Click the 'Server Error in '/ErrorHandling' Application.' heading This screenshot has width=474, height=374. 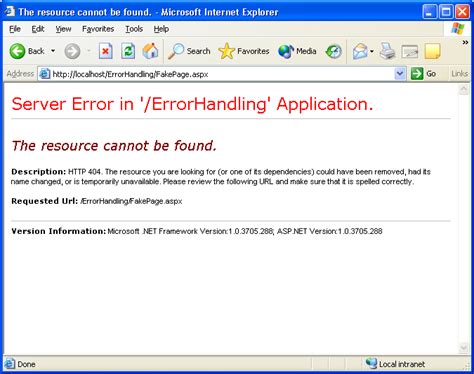192,104
